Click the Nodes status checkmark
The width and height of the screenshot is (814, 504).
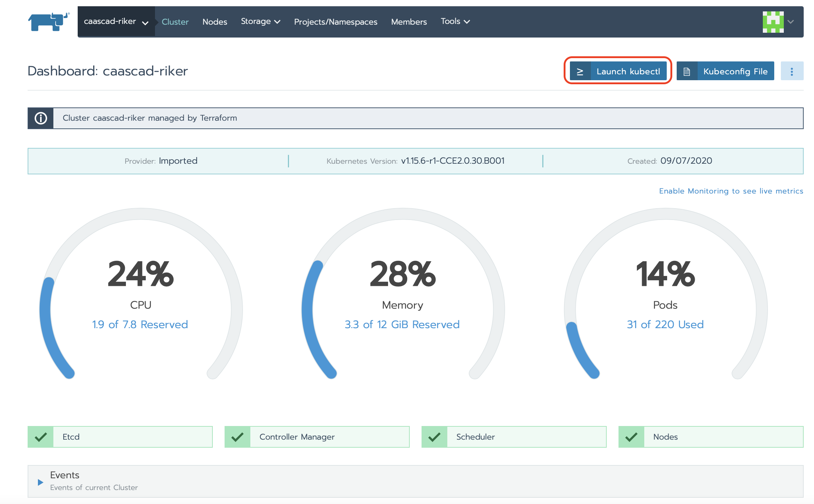(631, 437)
